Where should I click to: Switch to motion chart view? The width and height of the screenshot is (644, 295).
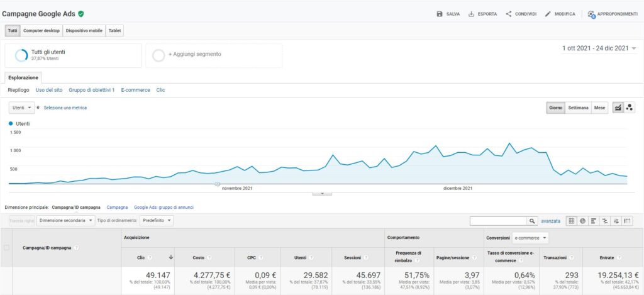pos(630,108)
